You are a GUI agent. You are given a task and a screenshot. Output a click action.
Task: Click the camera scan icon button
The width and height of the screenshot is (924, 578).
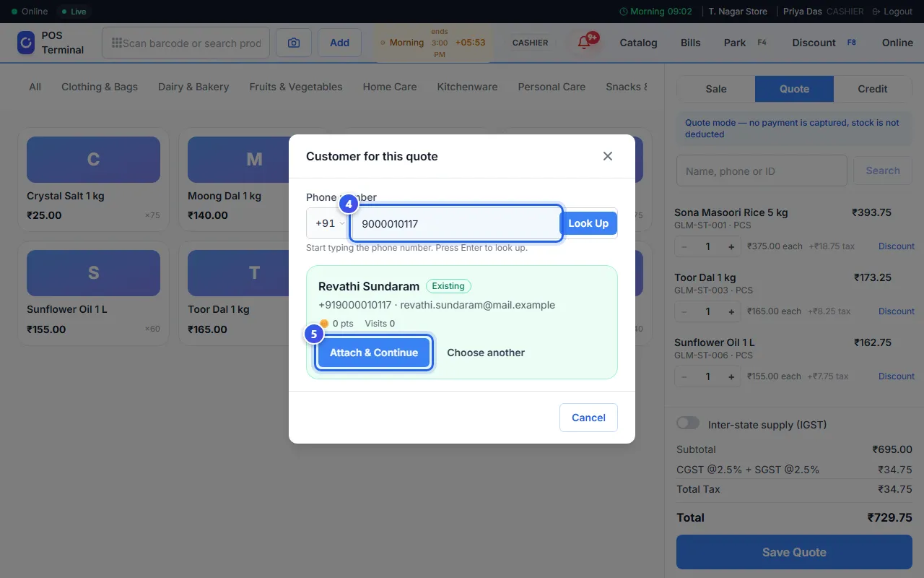(x=294, y=43)
